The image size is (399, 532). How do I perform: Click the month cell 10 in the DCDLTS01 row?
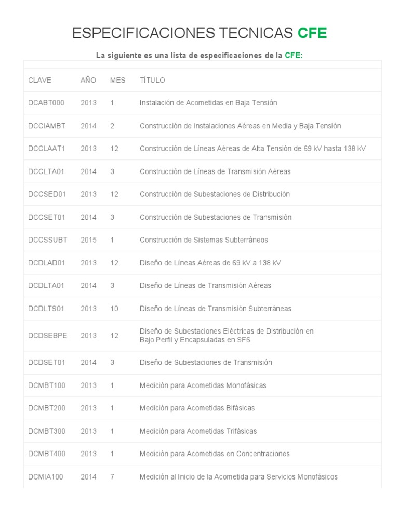(x=114, y=309)
